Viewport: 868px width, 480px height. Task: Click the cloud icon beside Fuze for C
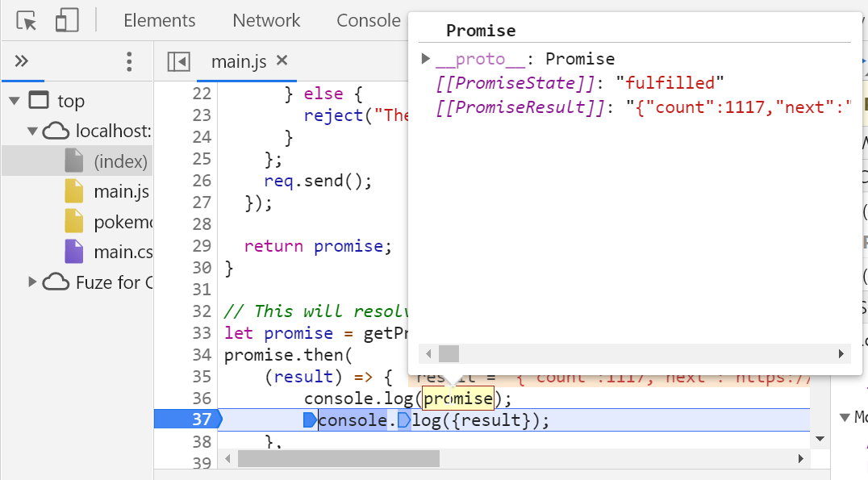[56, 282]
